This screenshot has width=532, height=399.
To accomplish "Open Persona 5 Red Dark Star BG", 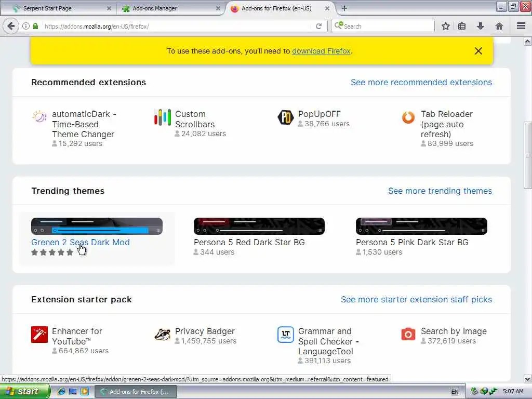I will pos(249,242).
